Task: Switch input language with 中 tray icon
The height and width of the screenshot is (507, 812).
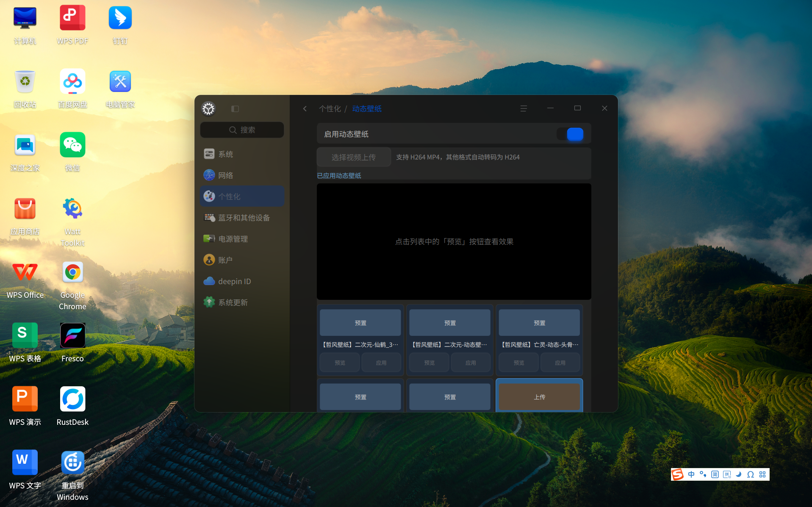Action: coord(691,474)
